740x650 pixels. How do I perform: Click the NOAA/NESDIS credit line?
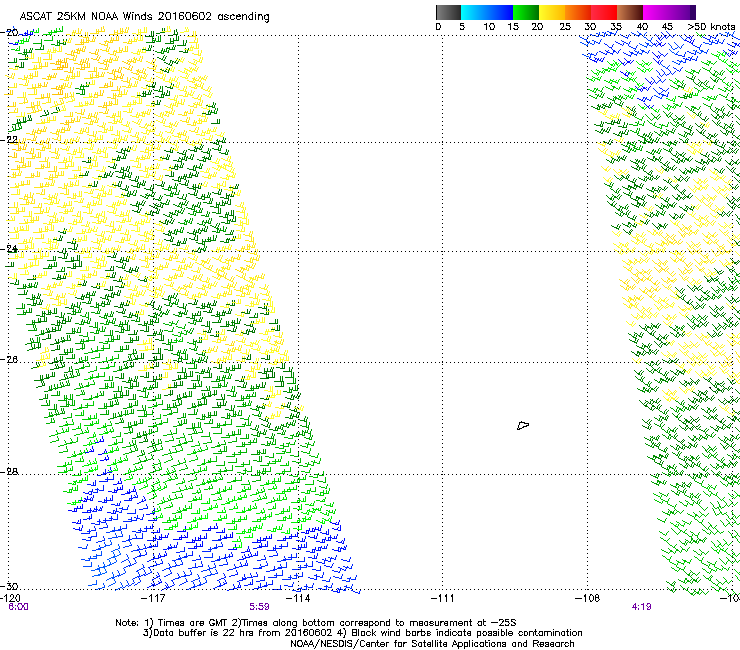432,643
